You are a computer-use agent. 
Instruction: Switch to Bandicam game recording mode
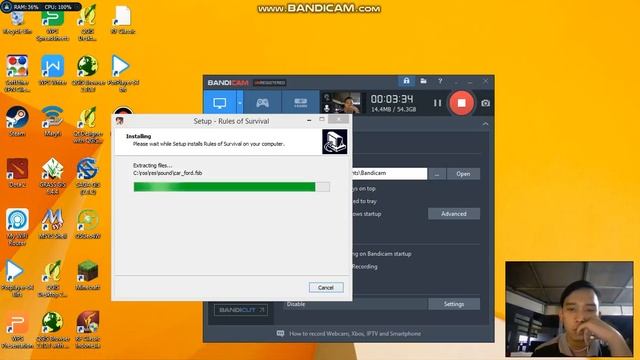click(x=262, y=103)
